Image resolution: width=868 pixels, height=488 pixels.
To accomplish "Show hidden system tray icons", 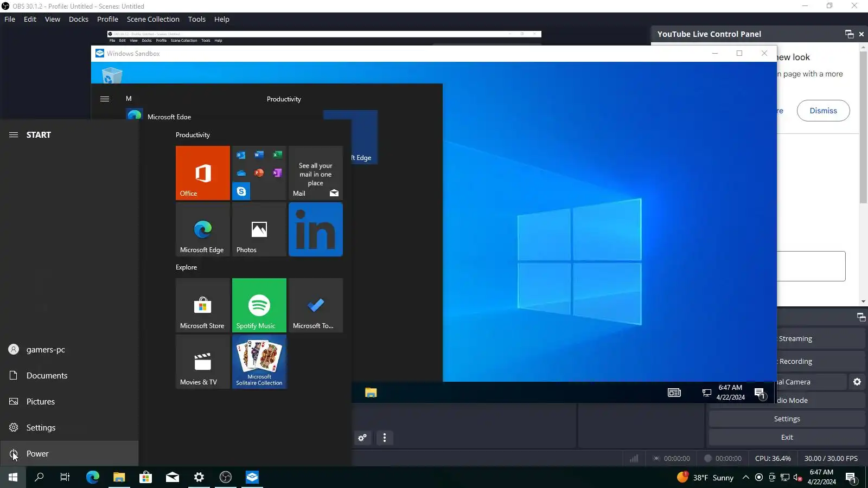I will point(746,477).
